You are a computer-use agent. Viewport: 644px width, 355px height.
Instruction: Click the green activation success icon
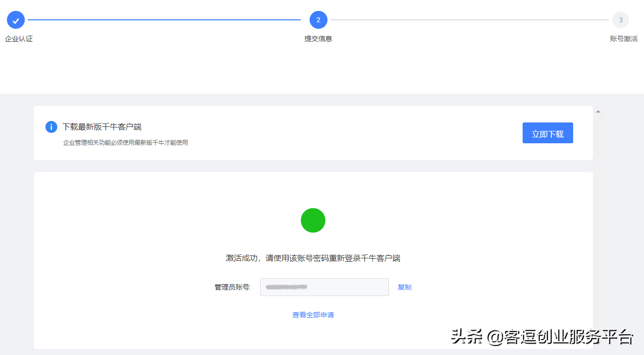pos(313,220)
